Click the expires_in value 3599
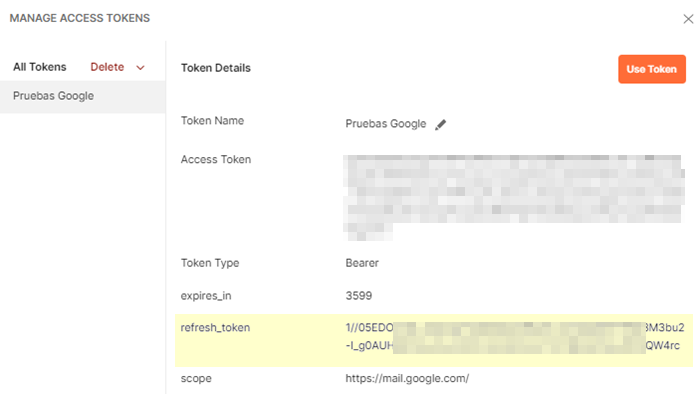700x394 pixels. coord(358,296)
